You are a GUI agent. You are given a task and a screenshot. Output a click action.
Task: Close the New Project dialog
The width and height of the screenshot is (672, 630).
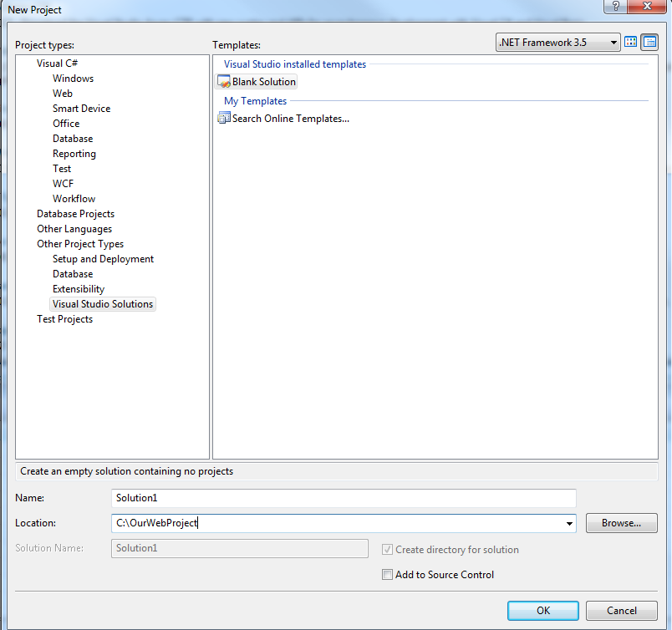tap(647, 6)
